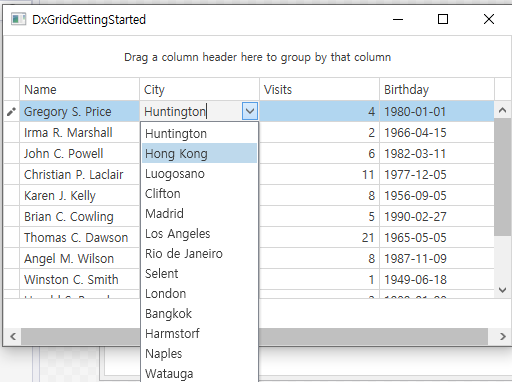Select Clifton in the city list
The height and width of the screenshot is (382, 512).
click(199, 193)
